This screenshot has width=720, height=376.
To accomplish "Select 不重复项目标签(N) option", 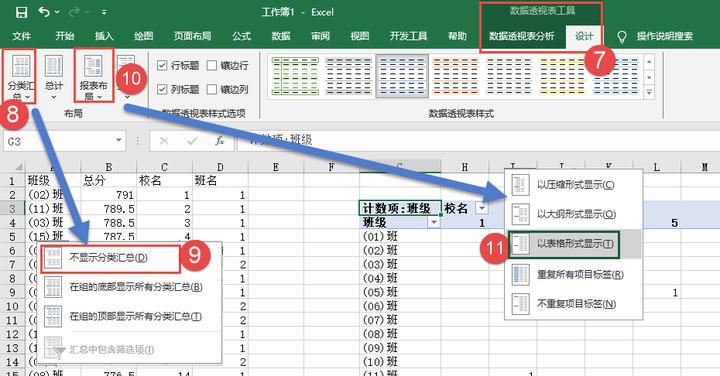I will [573, 304].
